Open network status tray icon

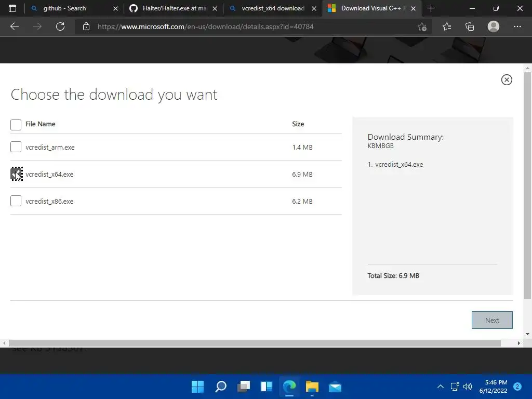coord(455,387)
